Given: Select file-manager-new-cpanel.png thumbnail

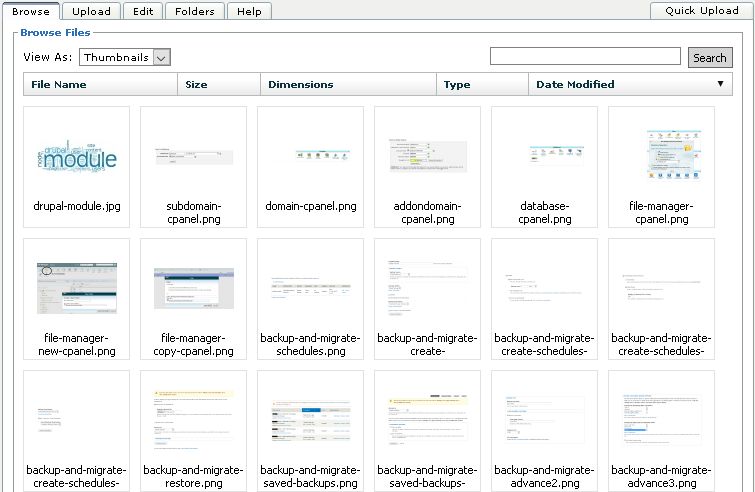Looking at the screenshot, I should pyautogui.click(x=76, y=288).
